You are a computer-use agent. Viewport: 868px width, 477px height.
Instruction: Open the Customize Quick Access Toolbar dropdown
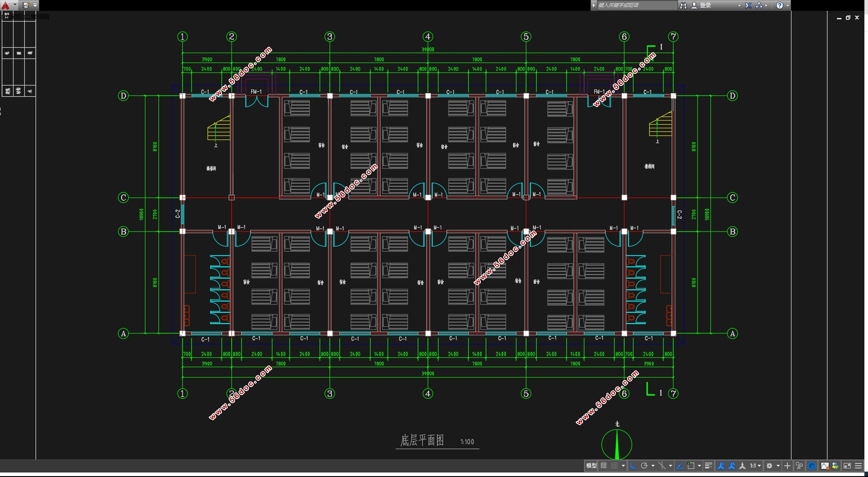pos(35,5)
